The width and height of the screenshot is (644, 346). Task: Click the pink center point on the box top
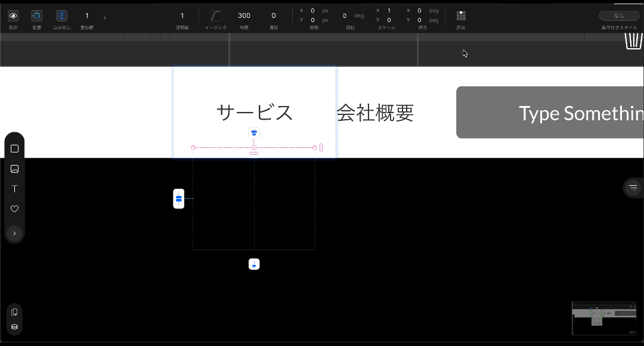(254, 148)
